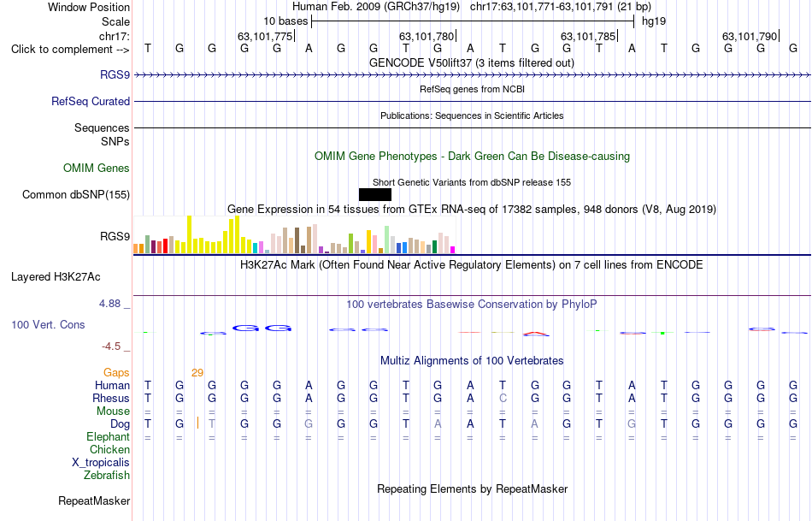Click the Dog species row label
Viewport: 812px width, 521px height.
tap(121, 424)
